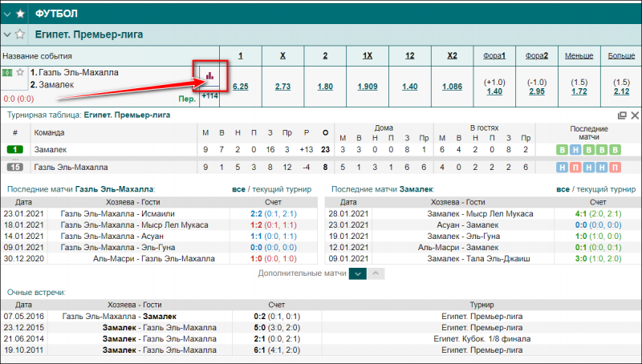642x364 pixels.
Task: Click Газль Эль-Махалла row in standings
Action: [x=321, y=167]
